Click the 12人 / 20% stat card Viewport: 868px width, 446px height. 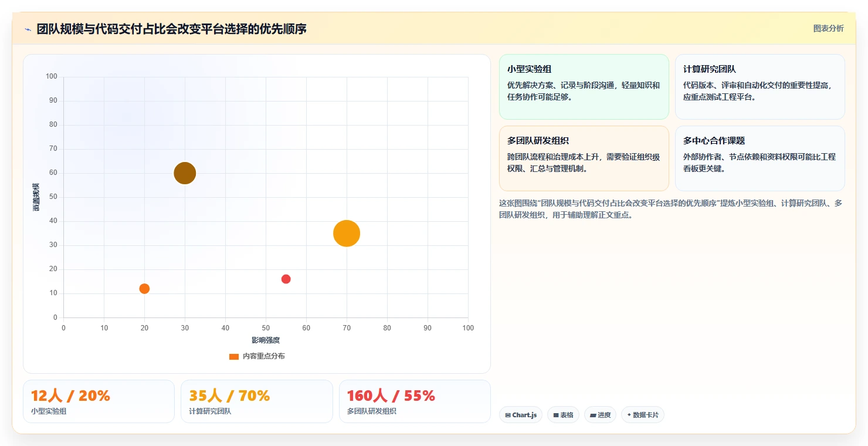(99, 401)
